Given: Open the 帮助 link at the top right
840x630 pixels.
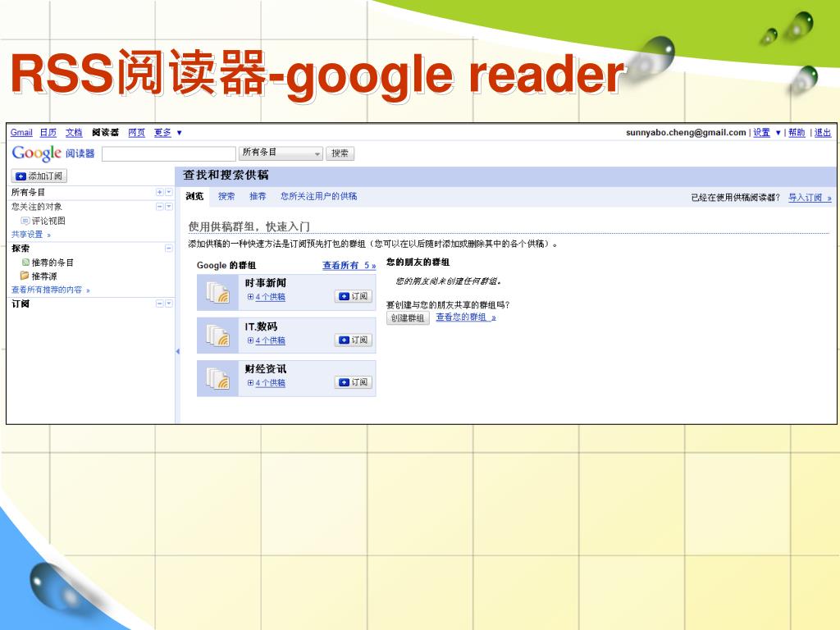Looking at the screenshot, I should point(797,132).
